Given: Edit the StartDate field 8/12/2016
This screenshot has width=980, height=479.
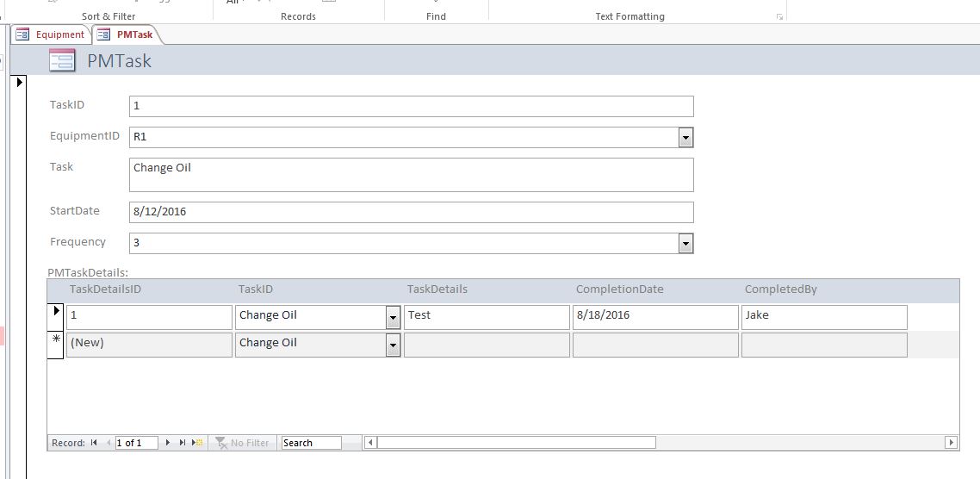Looking at the screenshot, I should point(412,212).
